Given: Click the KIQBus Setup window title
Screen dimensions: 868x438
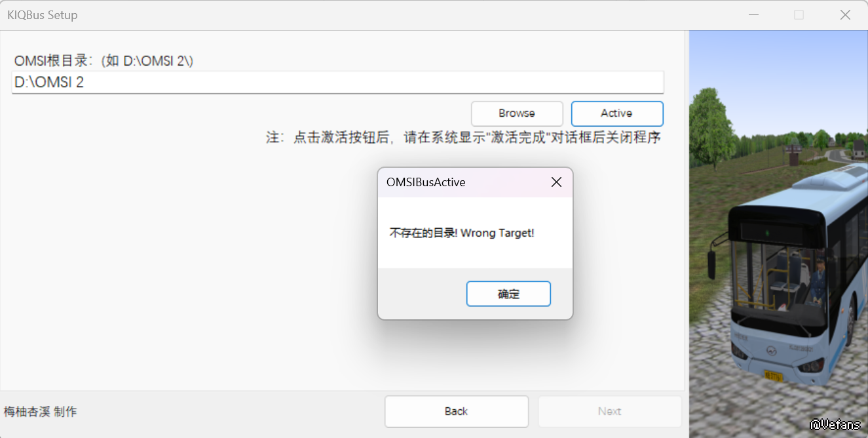Looking at the screenshot, I should click(x=42, y=15).
